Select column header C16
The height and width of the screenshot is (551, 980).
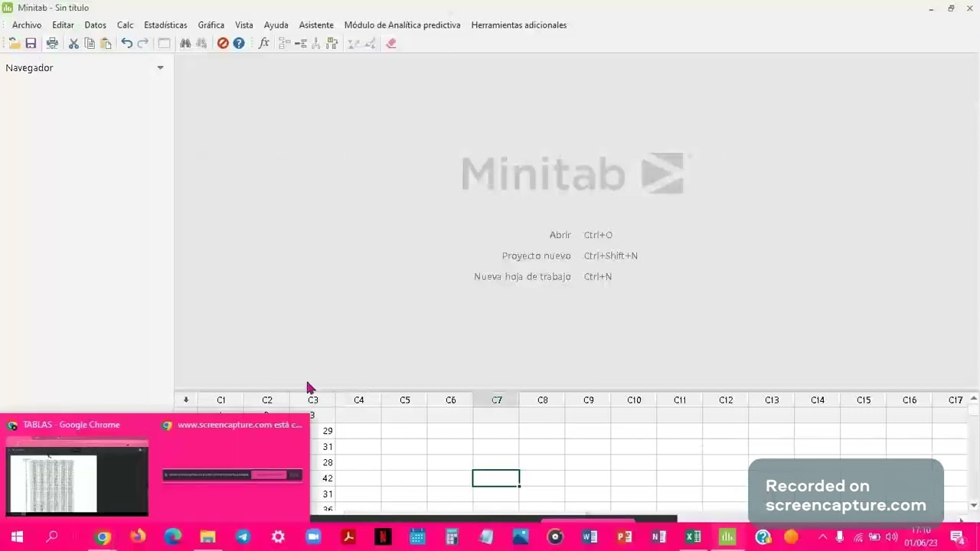(910, 399)
